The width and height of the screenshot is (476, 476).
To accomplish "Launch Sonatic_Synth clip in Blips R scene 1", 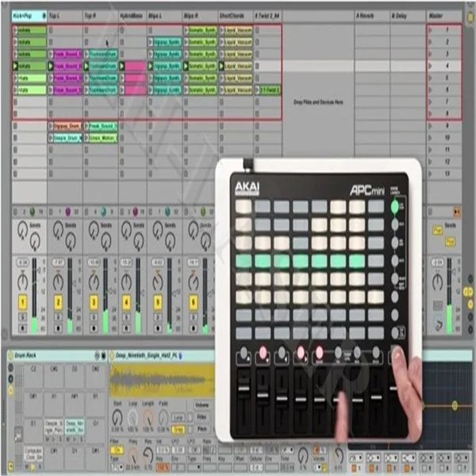I will coord(186,30).
